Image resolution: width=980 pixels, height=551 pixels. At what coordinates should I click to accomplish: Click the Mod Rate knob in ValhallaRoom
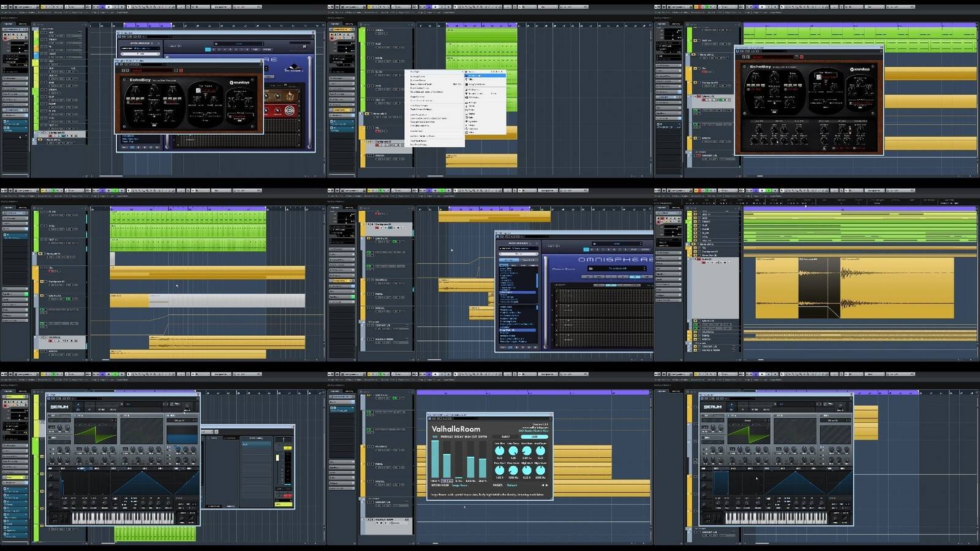point(527,450)
